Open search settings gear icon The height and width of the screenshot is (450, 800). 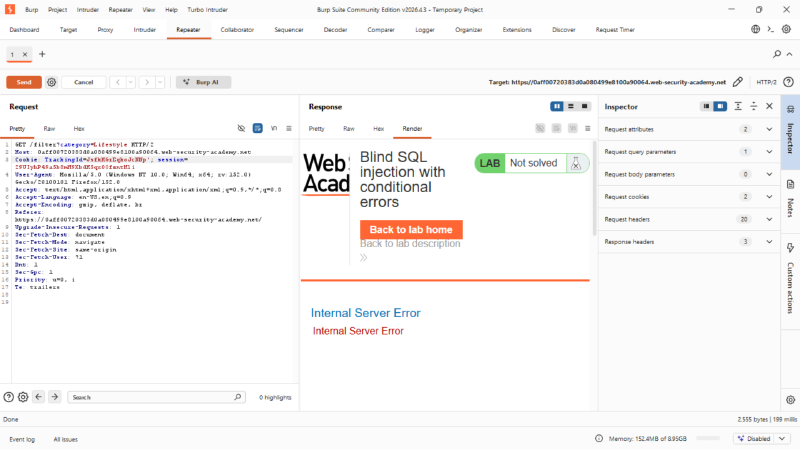click(23, 397)
